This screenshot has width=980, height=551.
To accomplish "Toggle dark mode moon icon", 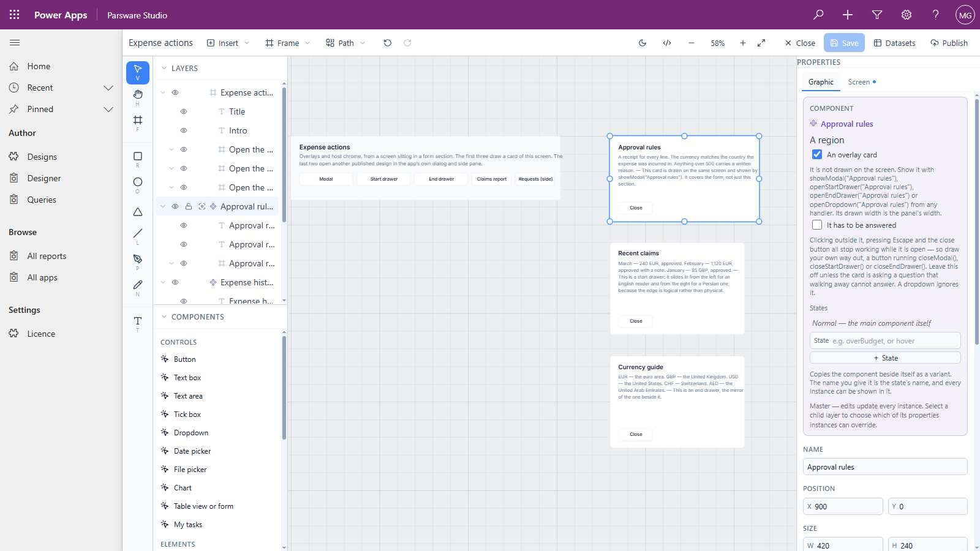I will point(643,43).
